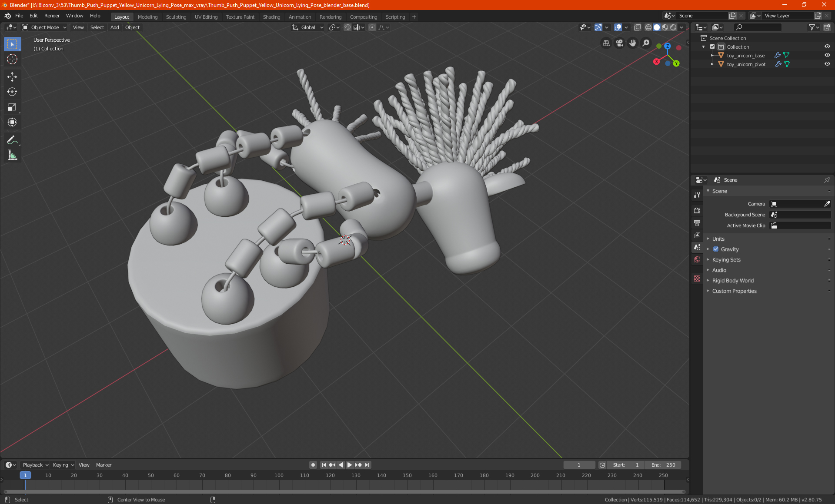
Task: Select the Measure tool
Action: pyautogui.click(x=12, y=155)
